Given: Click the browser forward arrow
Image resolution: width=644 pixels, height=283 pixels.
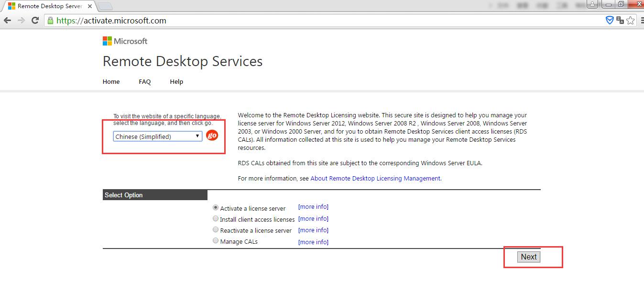Looking at the screenshot, I should coord(21,21).
